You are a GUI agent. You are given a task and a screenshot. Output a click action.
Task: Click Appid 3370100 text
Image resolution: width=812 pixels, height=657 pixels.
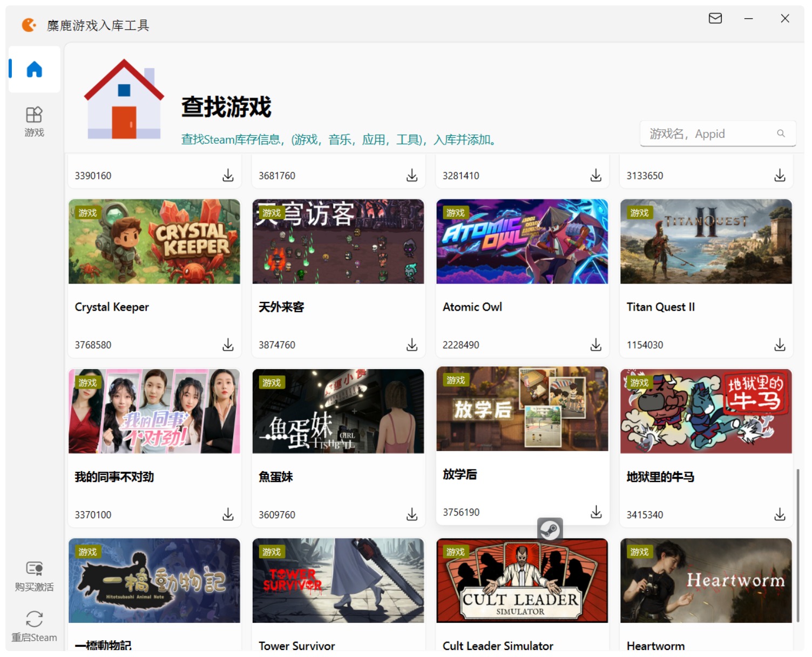pyautogui.click(x=93, y=514)
